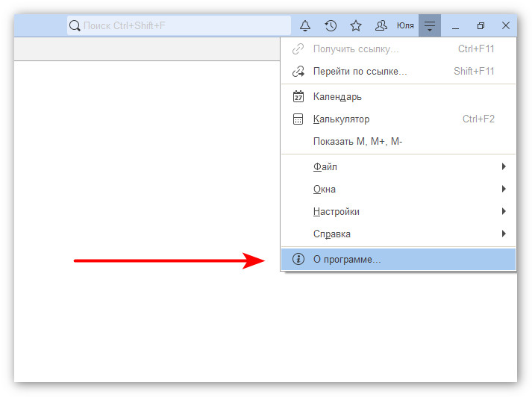532x397 pixels.
Task: Expand the Справка submenu arrow
Action: tap(504, 234)
